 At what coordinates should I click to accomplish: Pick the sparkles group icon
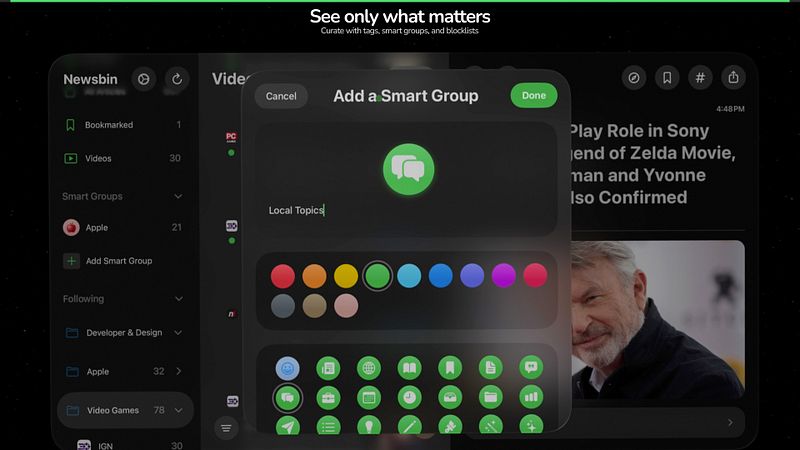[531, 425]
